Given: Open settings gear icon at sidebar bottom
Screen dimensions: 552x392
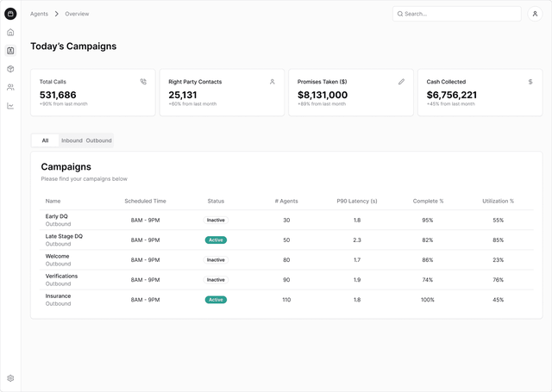Looking at the screenshot, I should (10, 378).
